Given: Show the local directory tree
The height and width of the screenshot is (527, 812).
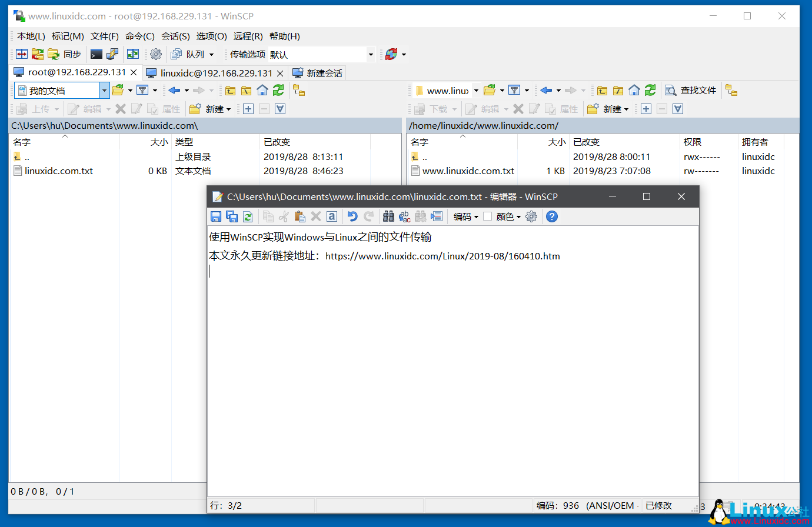Looking at the screenshot, I should (299, 90).
